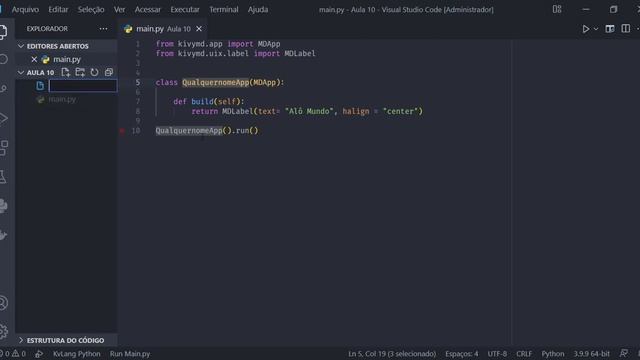Toggle breakpoint on line 10
Image resolution: width=640 pixels, height=360 pixels.
pyautogui.click(x=122, y=131)
